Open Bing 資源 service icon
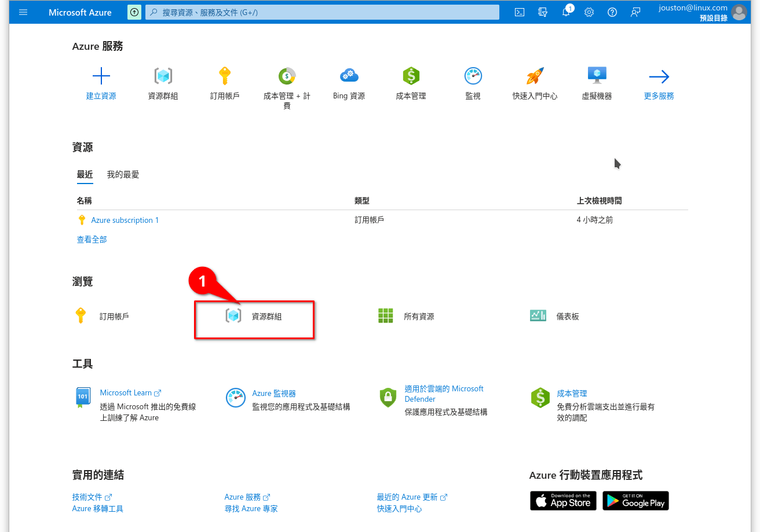Viewport: 760px width, 532px height. pyautogui.click(x=349, y=76)
